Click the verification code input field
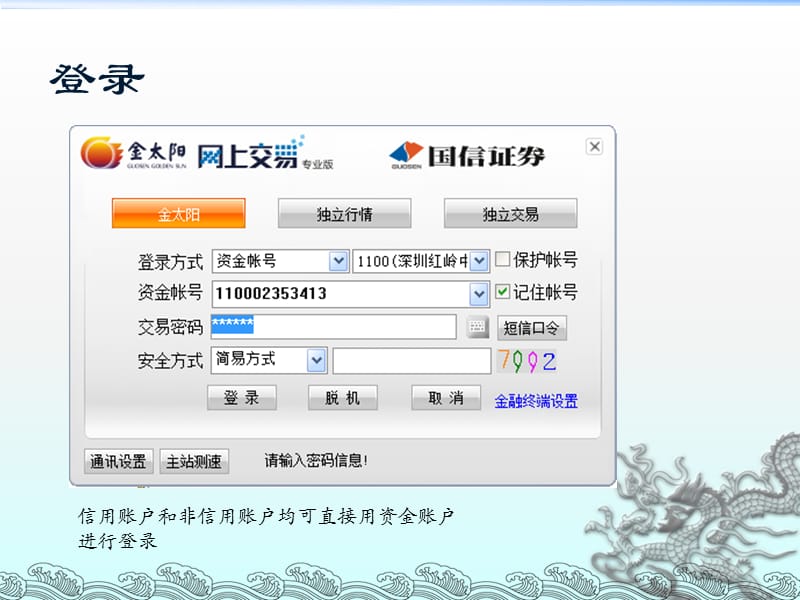This screenshot has width=800, height=600. (x=412, y=361)
